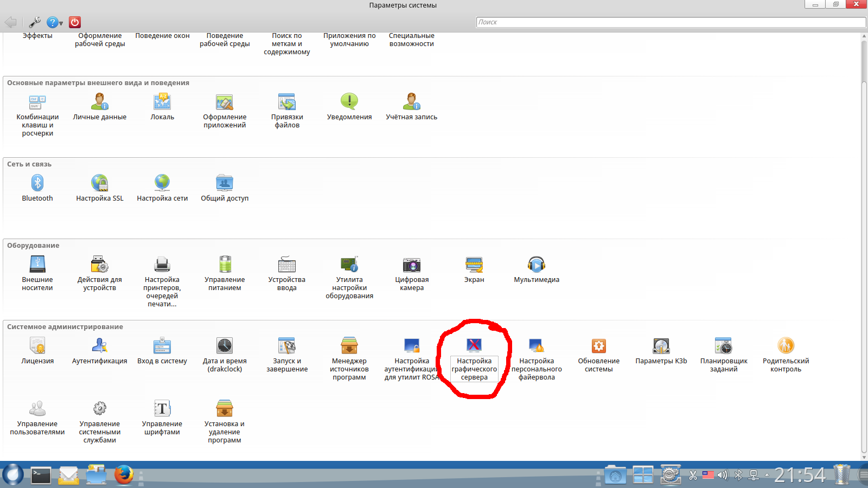Open Запуск и завершение settings

pyautogui.click(x=287, y=355)
